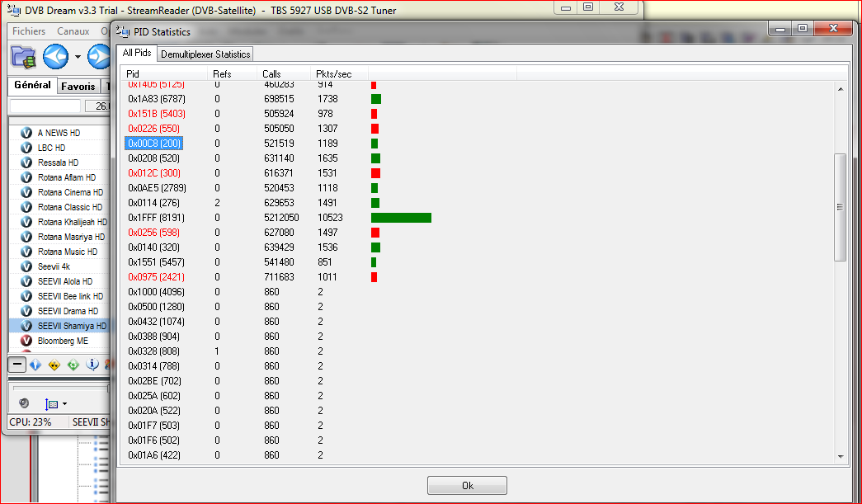Open the aspect ratio dropdown arrow
This screenshot has height=504, width=862.
(x=64, y=404)
